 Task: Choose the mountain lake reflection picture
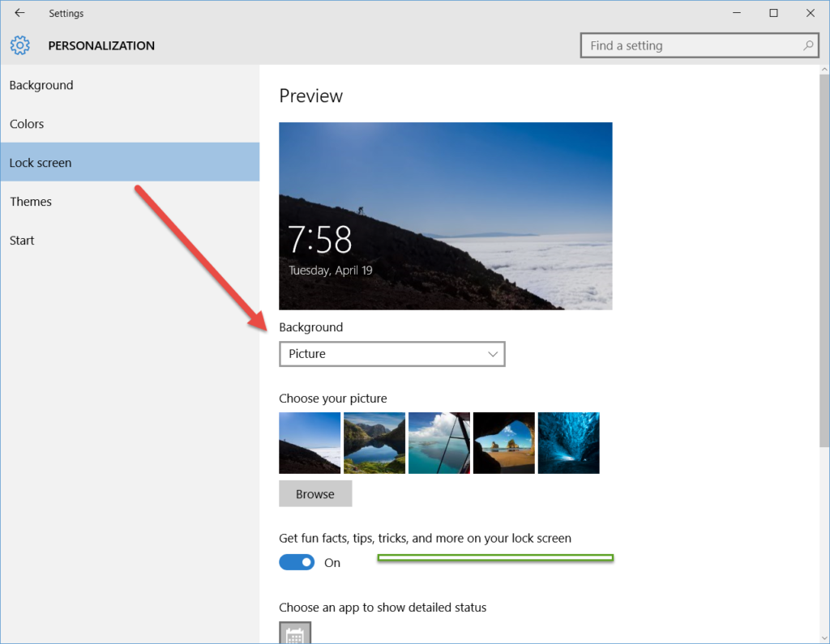pos(374,443)
